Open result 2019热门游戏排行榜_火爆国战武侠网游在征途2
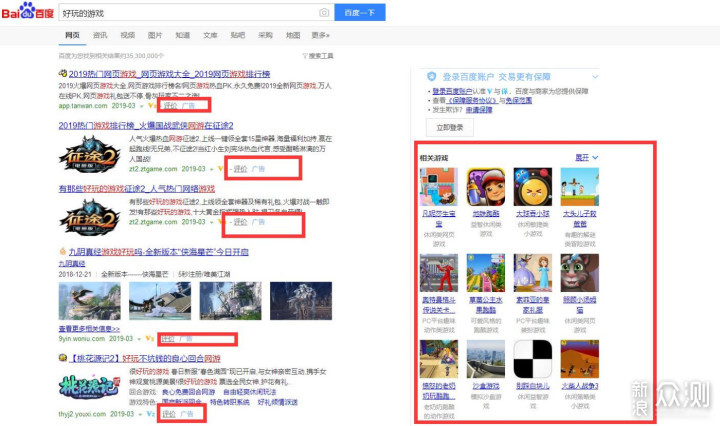The width and height of the screenshot is (720, 426). (x=146, y=125)
